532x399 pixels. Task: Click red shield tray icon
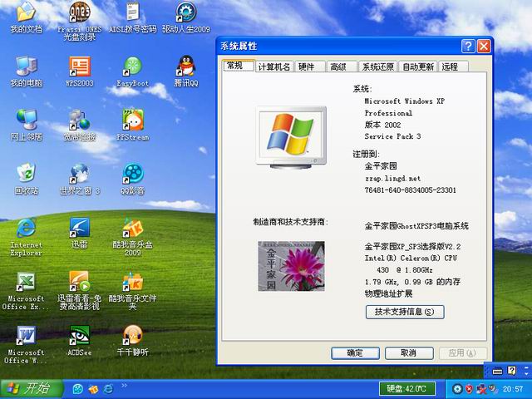[x=469, y=389]
